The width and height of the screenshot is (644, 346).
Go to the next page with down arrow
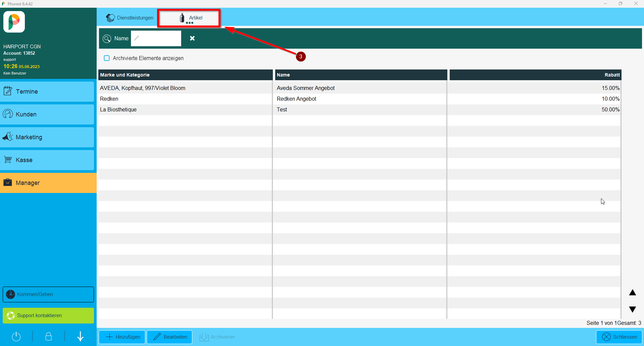coord(633,309)
